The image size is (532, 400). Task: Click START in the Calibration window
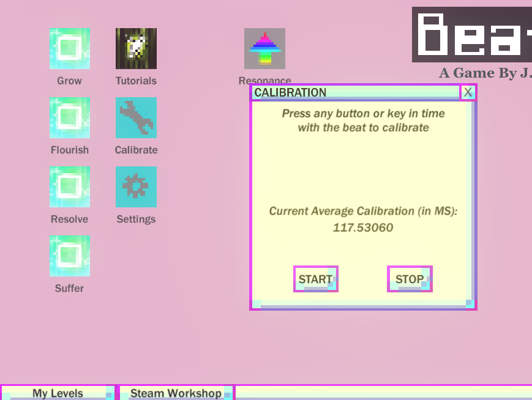coord(316,279)
